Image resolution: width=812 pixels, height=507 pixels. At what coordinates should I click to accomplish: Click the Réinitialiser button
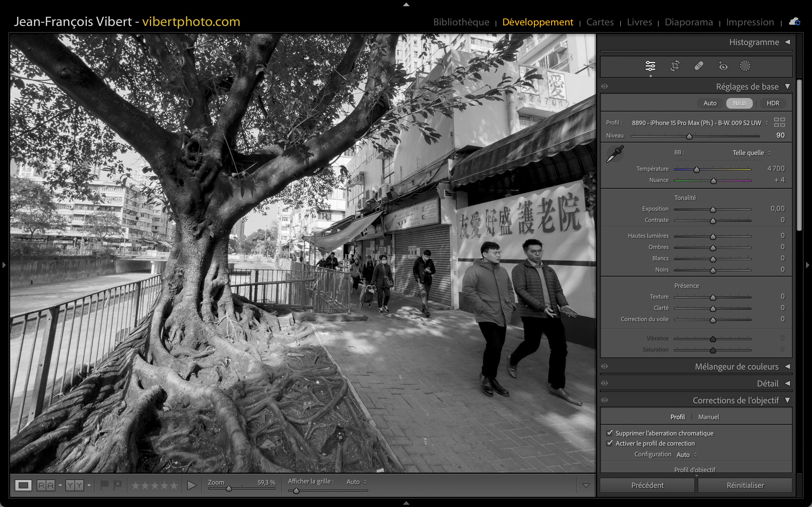tap(745, 485)
